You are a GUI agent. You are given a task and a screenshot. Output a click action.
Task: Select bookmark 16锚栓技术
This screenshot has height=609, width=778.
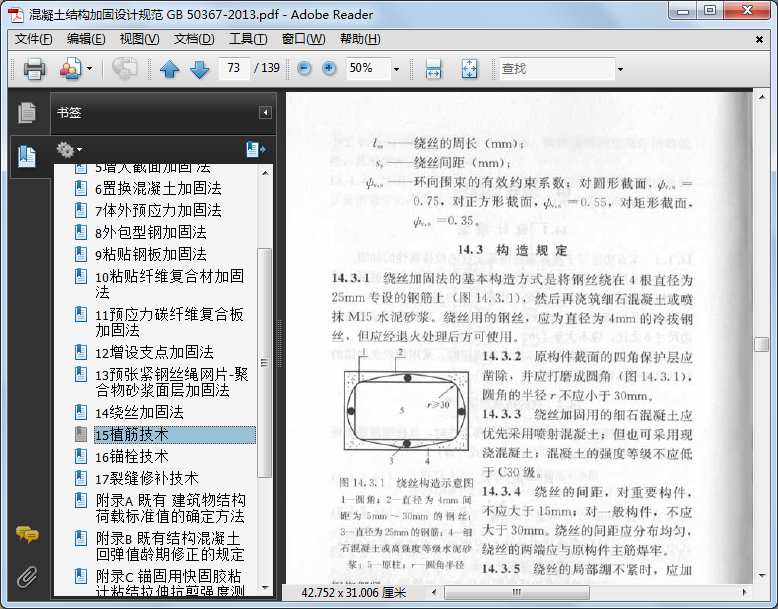pos(131,457)
